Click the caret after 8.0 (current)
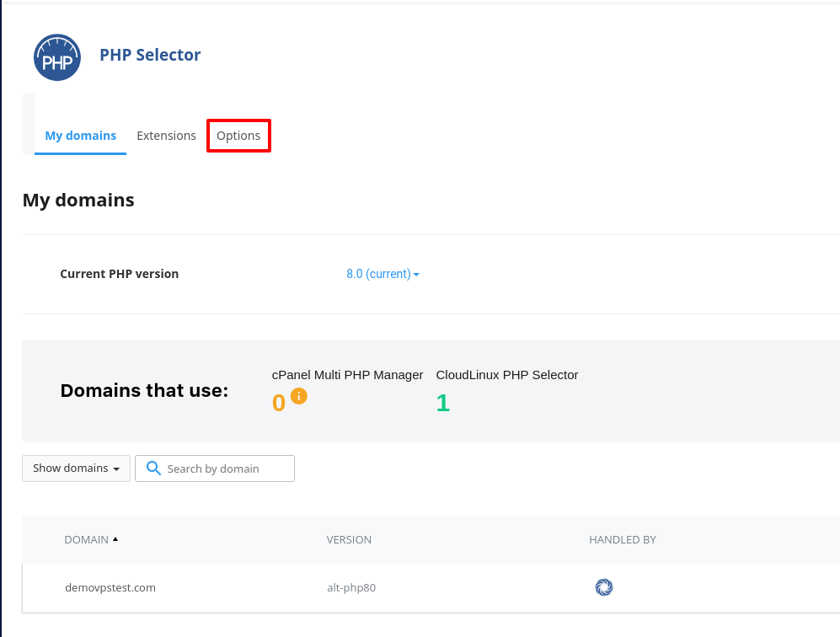The width and height of the screenshot is (840, 637). coord(416,275)
